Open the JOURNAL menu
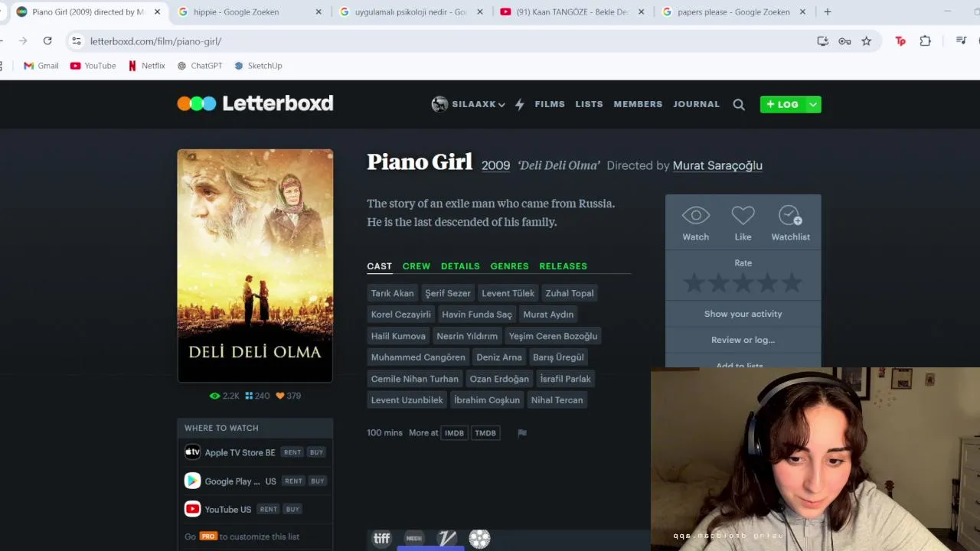Viewport: 980px width, 551px height. click(x=696, y=104)
